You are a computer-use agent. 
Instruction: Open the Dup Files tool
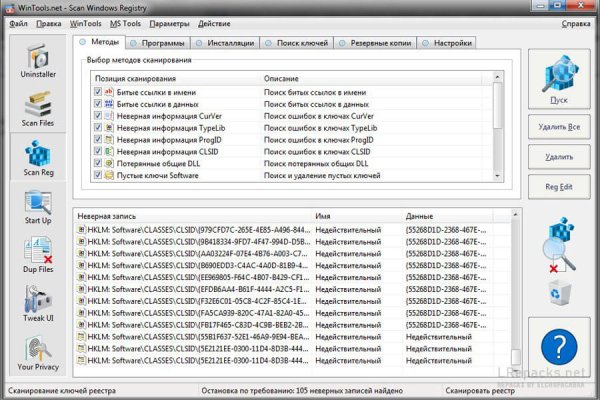click(x=38, y=256)
